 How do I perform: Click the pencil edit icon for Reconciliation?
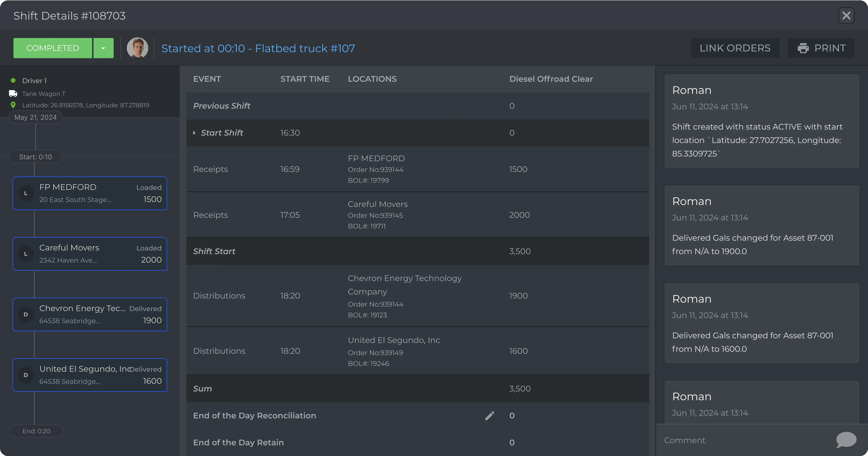point(490,416)
